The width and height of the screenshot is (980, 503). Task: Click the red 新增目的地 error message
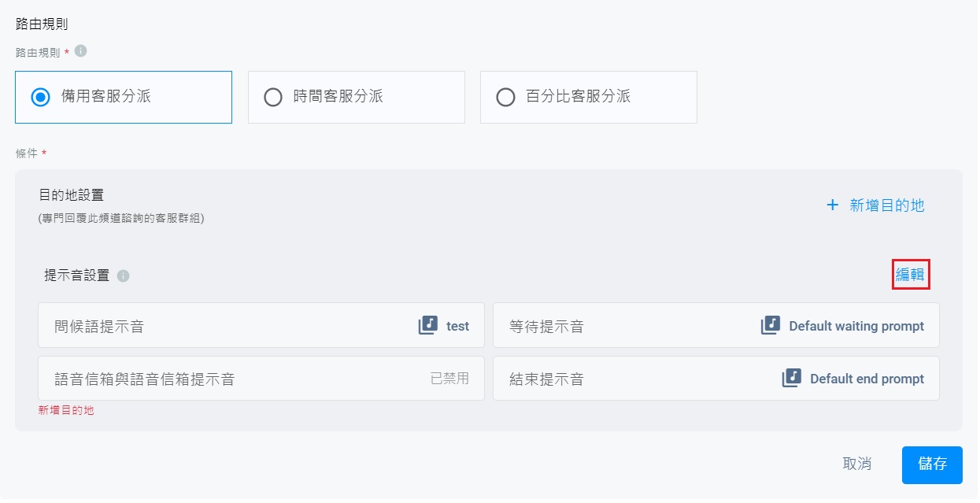click(x=66, y=410)
